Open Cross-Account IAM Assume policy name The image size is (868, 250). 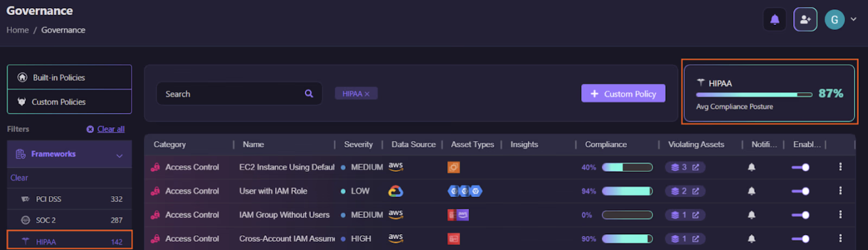[287, 239]
